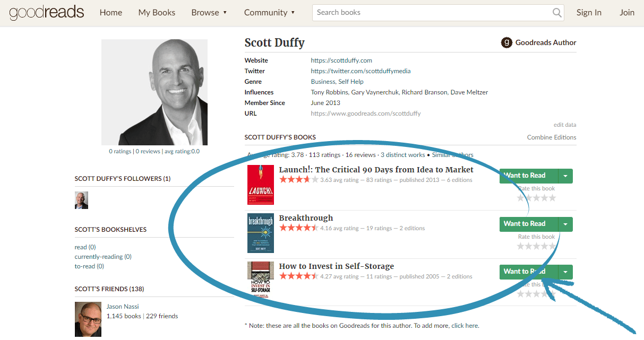Open the Self Help genre link
This screenshot has height=340, width=644.
351,82
